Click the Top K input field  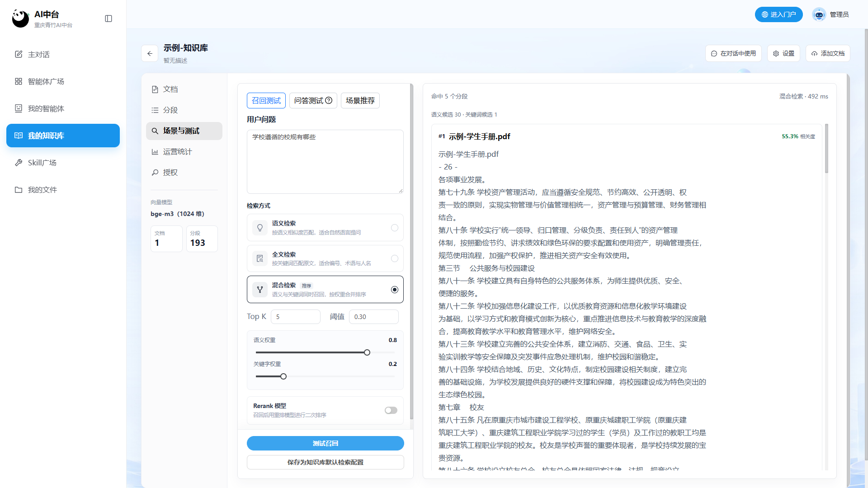(x=296, y=317)
